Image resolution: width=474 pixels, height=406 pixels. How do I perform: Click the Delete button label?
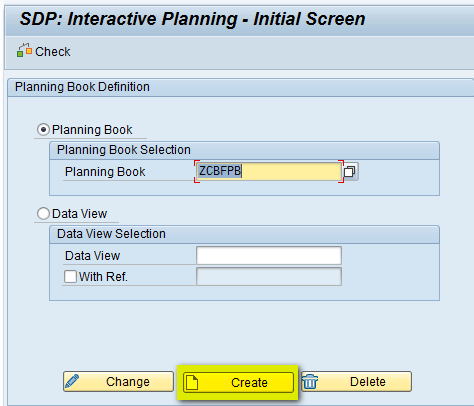(x=368, y=382)
